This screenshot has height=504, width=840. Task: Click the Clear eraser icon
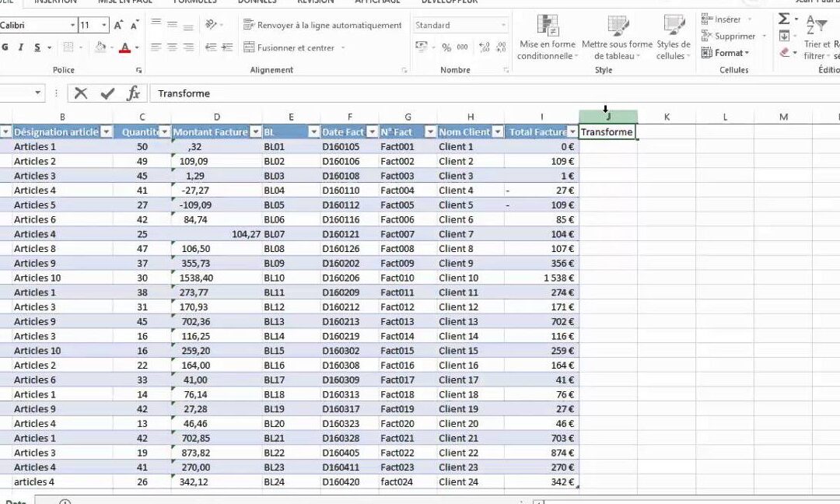point(785,52)
